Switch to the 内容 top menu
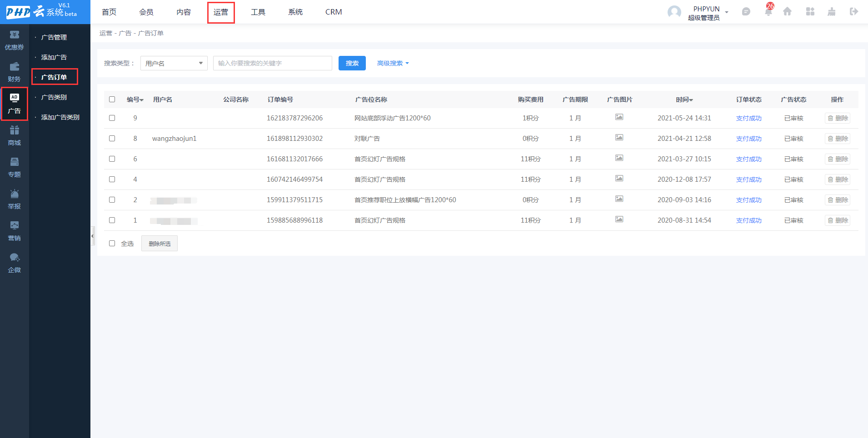Screen dimensions: 868x438 click(184, 12)
